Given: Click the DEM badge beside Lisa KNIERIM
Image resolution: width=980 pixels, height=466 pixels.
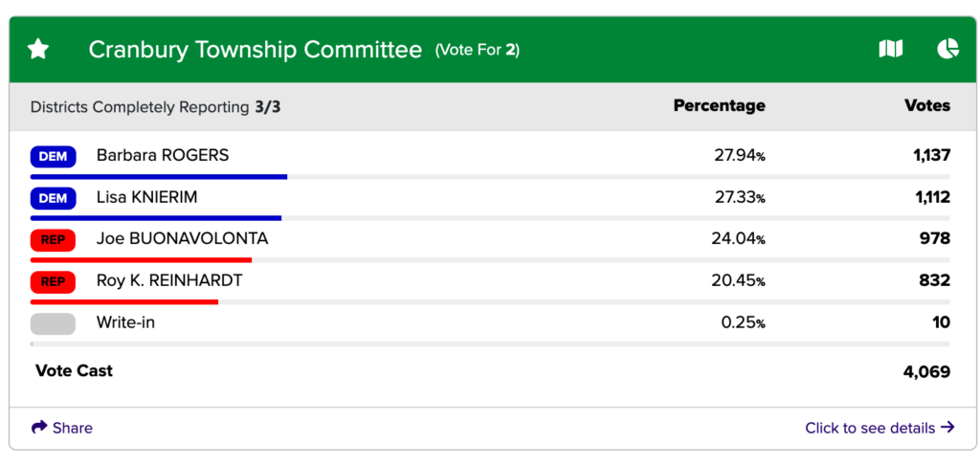Looking at the screenshot, I should [x=53, y=198].
